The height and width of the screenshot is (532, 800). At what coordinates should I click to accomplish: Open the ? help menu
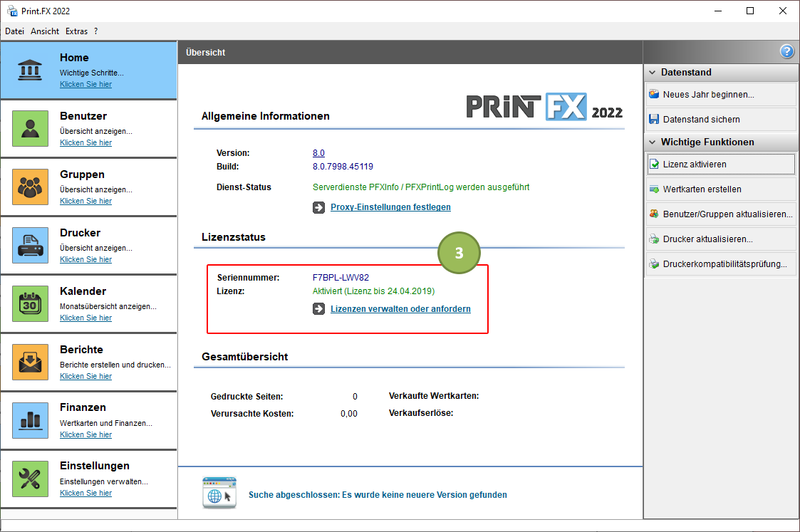[x=96, y=31]
